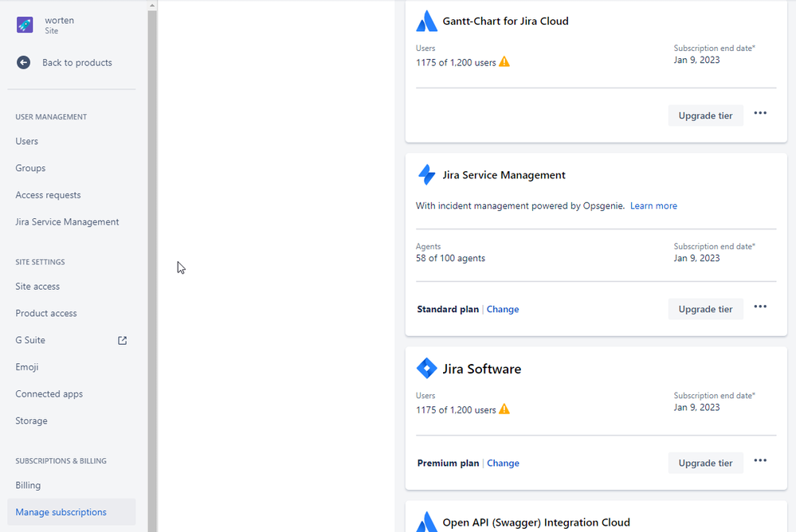Image resolution: width=796 pixels, height=532 pixels.
Task: Open more options for Jira Service Management
Action: tap(760, 307)
